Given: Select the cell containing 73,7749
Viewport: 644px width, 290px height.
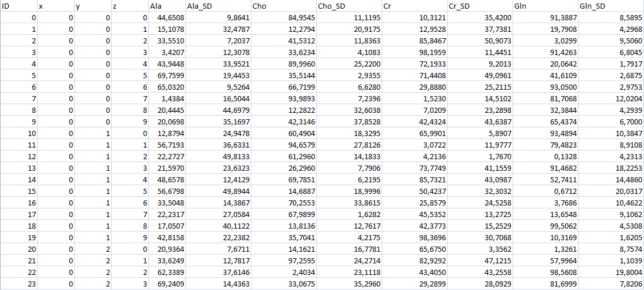Looking at the screenshot, I should (x=414, y=167).
